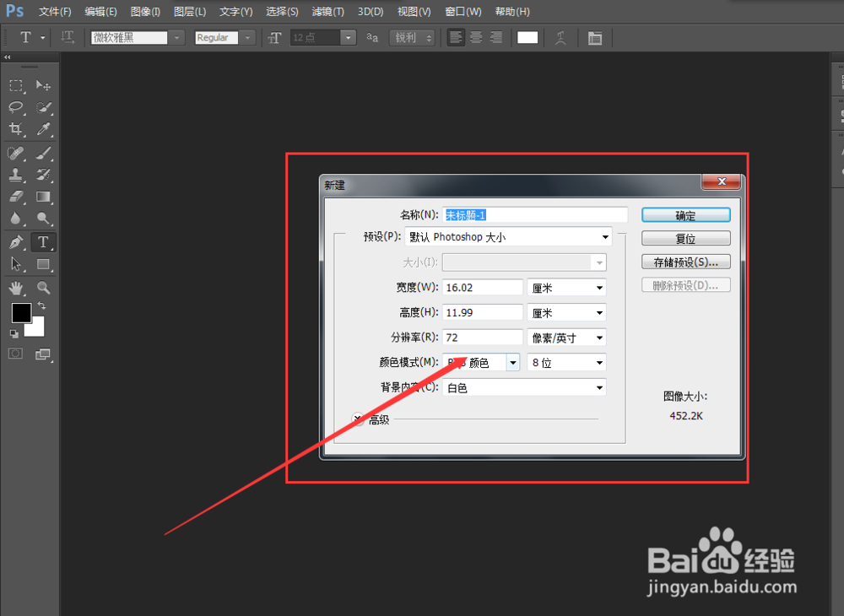844x616 pixels.
Task: Open the 滤镜(T) menu
Action: tap(327, 11)
